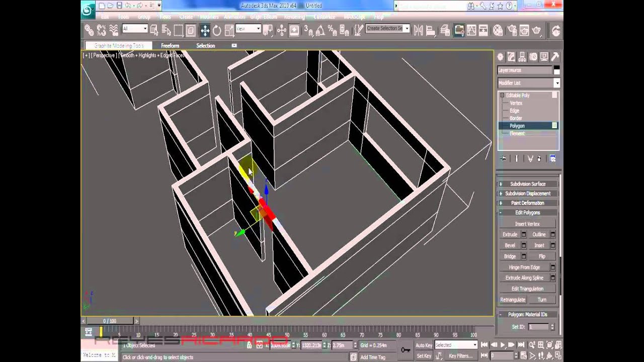Click the Key Filters button
644x362 pixels.
point(460,356)
